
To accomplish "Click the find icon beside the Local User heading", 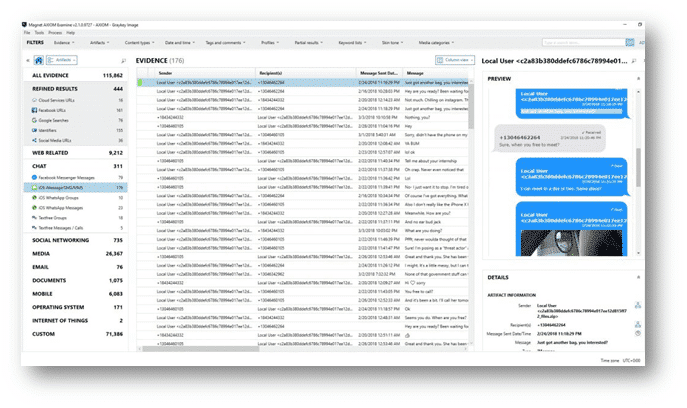I will click(634, 61).
